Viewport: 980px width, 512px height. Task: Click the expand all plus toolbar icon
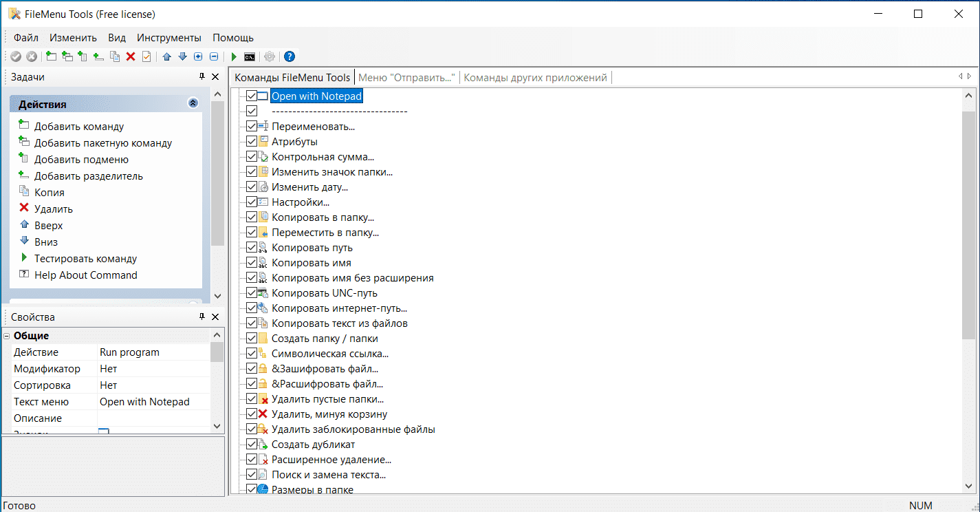(198, 56)
